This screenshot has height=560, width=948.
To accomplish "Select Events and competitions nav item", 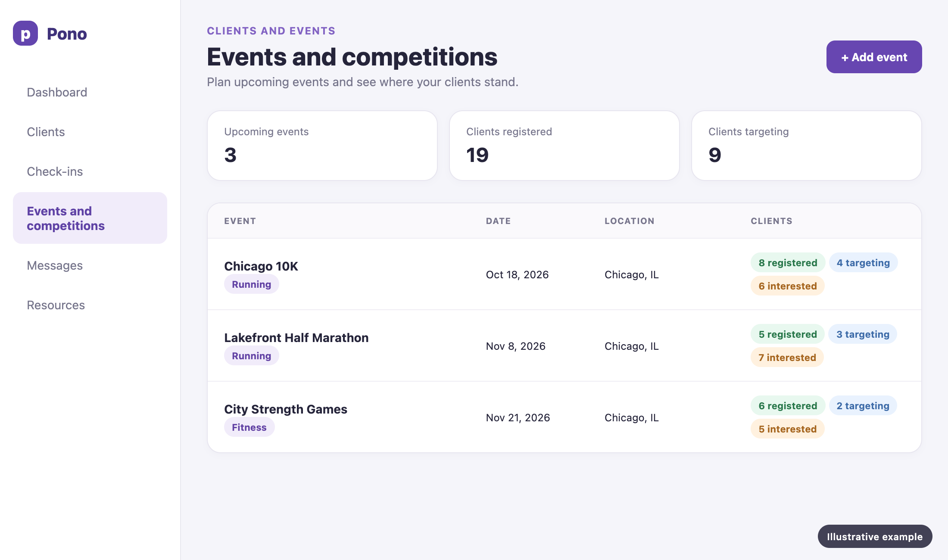I will 90,218.
